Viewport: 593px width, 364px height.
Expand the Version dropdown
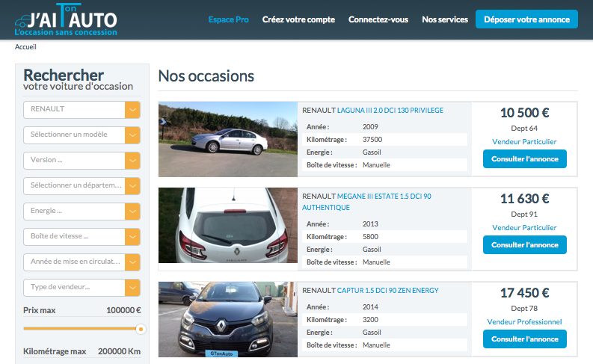pos(82,161)
